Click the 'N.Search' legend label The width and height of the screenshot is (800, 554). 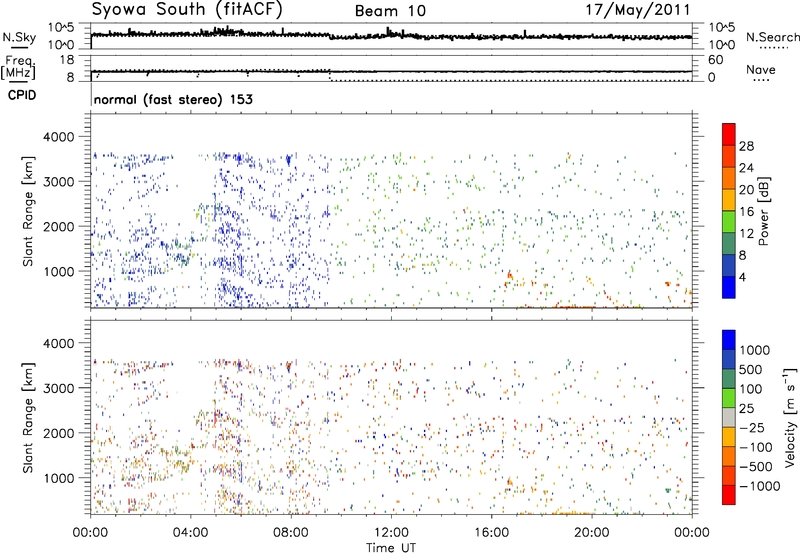[772, 37]
